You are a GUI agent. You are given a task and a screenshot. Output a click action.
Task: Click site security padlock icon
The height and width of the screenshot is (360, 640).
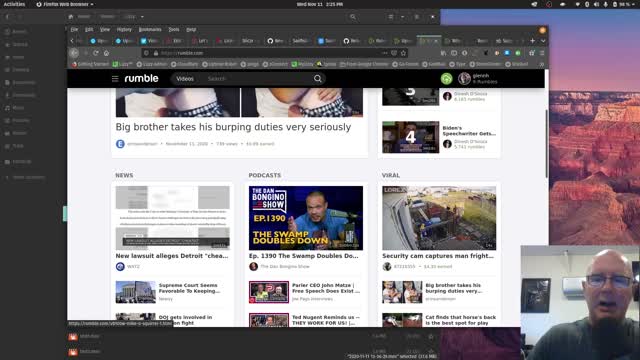[156, 53]
